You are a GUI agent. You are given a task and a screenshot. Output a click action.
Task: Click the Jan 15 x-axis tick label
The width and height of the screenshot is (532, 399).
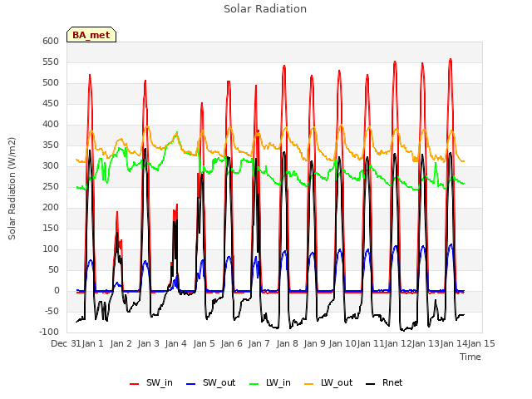pyautogui.click(x=481, y=343)
